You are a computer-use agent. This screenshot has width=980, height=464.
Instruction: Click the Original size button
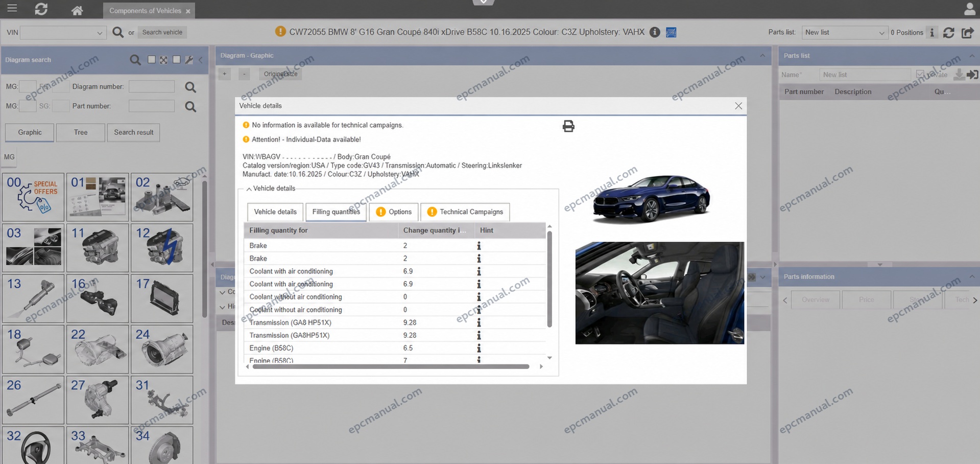click(280, 74)
